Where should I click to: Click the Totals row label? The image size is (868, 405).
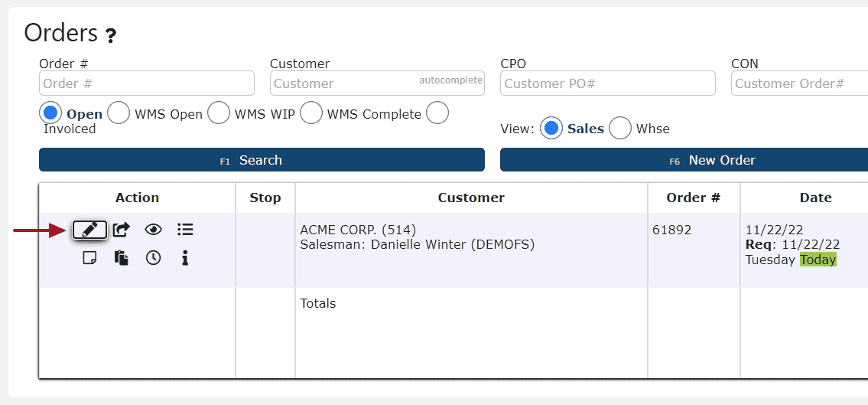tap(317, 303)
